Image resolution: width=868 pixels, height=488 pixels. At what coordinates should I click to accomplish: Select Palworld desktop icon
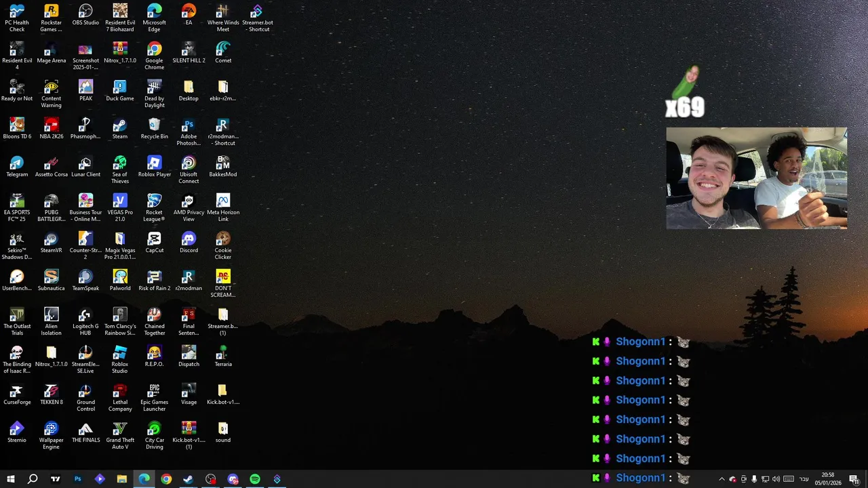click(x=120, y=280)
